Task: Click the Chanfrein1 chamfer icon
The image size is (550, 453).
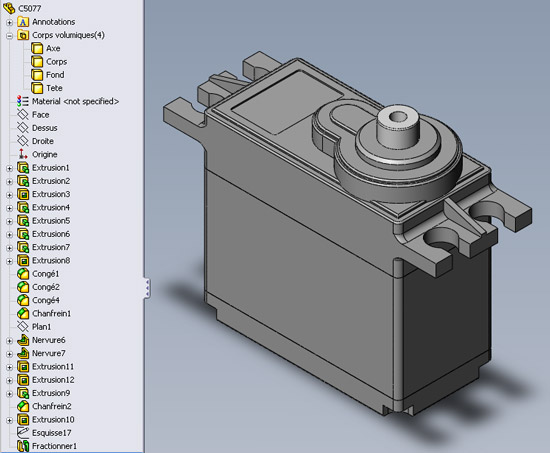Action: coord(23,313)
